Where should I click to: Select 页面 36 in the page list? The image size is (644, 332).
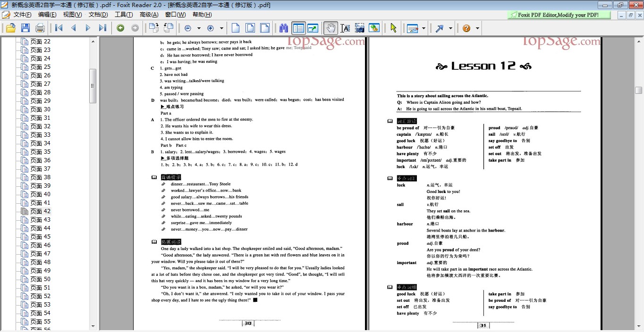coord(40,160)
